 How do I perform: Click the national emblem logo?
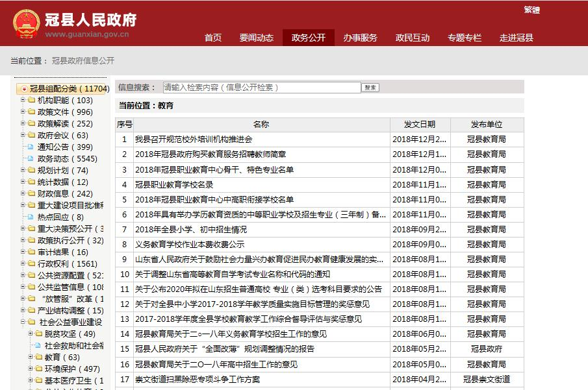click(26, 23)
